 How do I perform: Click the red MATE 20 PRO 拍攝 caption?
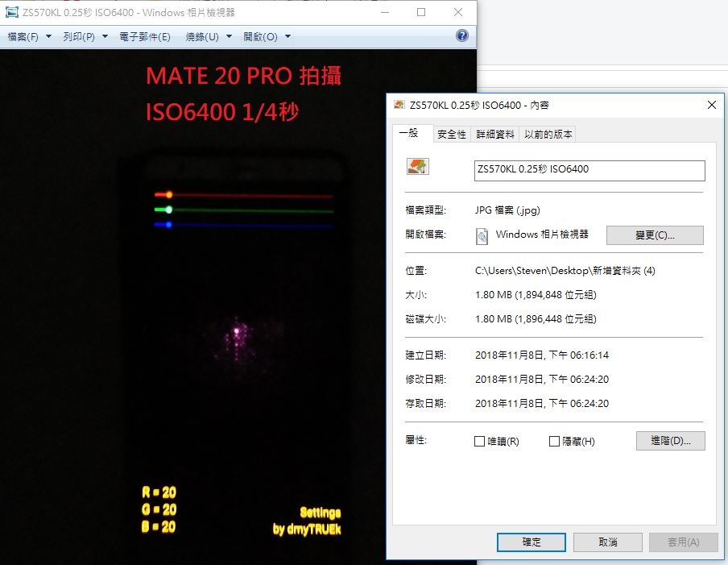(x=244, y=76)
